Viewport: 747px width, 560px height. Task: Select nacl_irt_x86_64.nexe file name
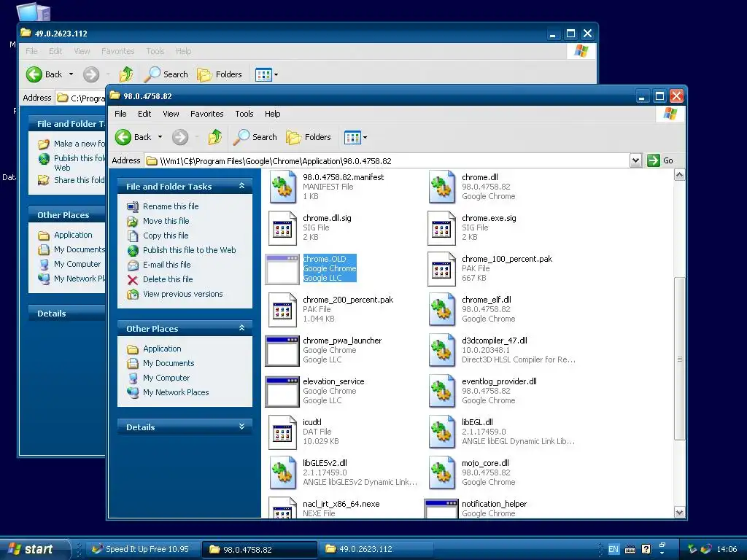341,504
